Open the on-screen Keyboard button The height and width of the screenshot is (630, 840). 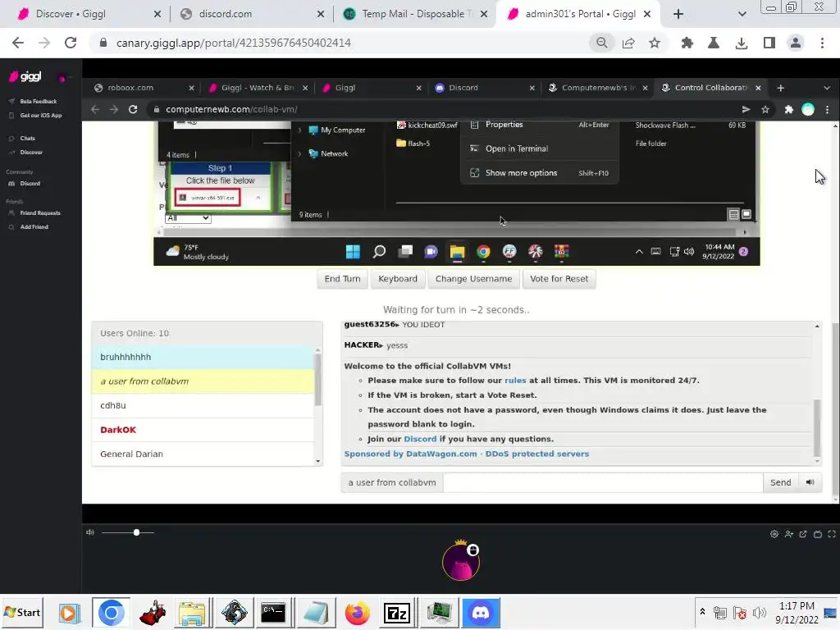[398, 279]
